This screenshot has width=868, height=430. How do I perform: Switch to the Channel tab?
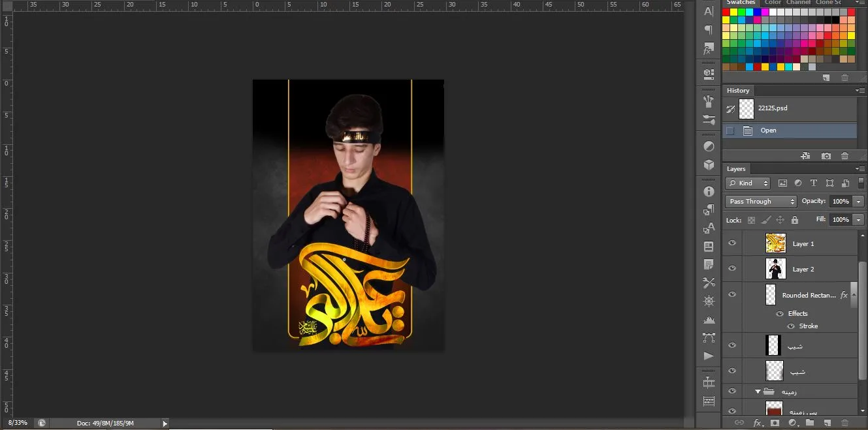[x=797, y=3]
